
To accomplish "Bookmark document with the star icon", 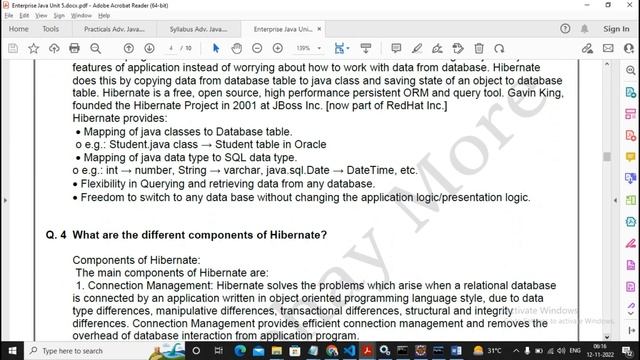I will click(x=33, y=48).
